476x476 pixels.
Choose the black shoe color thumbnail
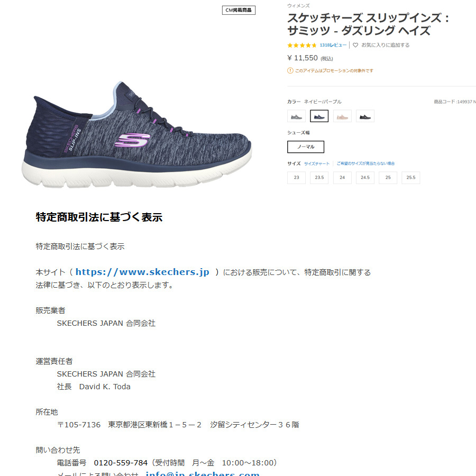365,116
